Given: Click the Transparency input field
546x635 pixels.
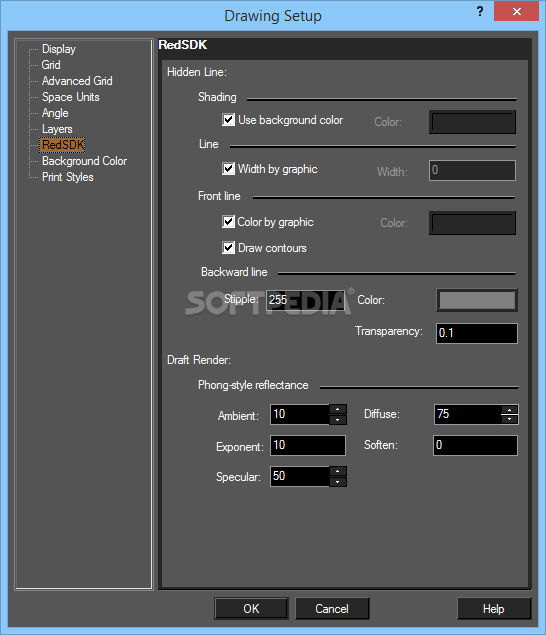Looking at the screenshot, I should pos(477,333).
